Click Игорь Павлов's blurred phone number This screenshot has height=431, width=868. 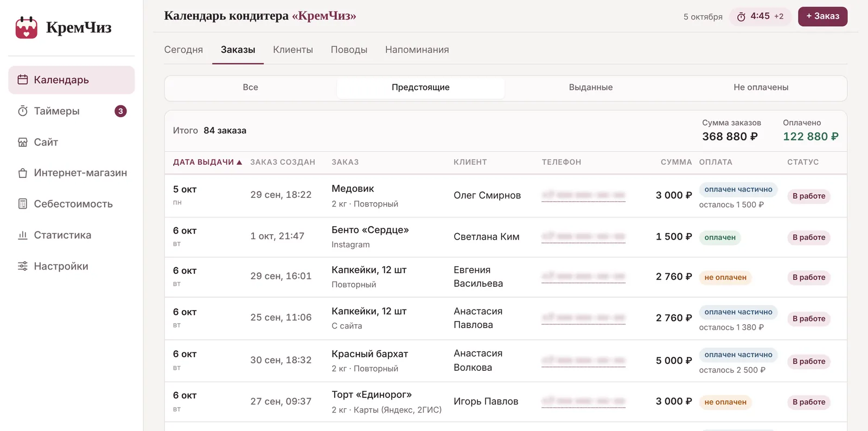point(583,401)
